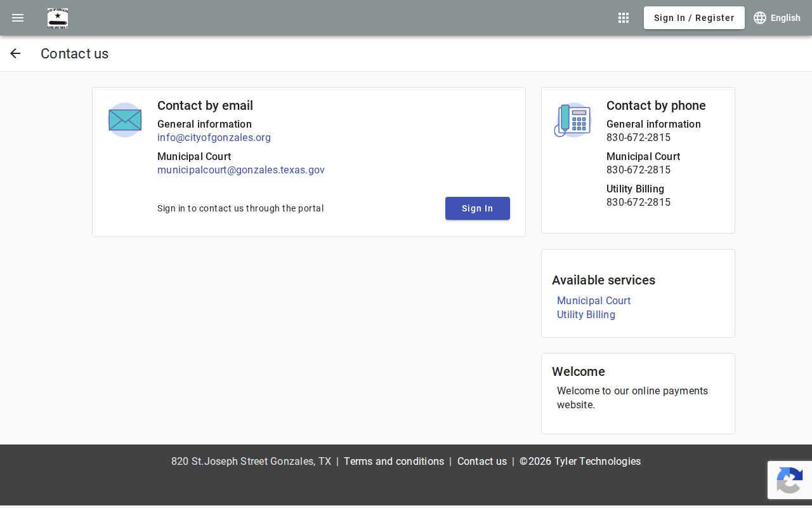Image resolution: width=812 pixels, height=508 pixels.
Task: Open municipalcourt@gonzales.texas.gov email link
Action: tap(241, 170)
